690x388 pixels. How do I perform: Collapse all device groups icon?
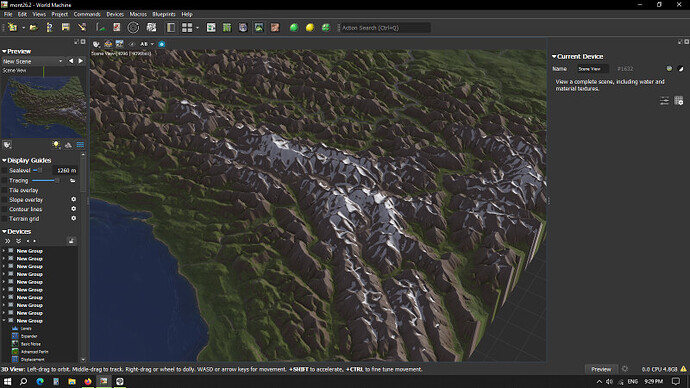[x=18, y=241]
